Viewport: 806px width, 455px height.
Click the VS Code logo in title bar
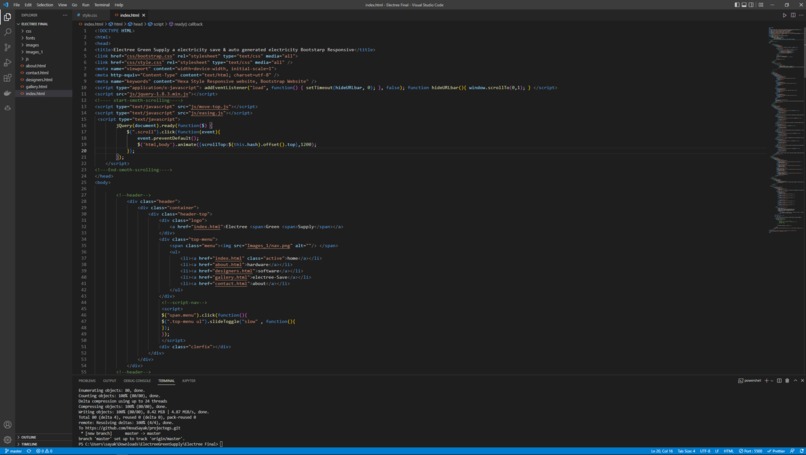6,5
